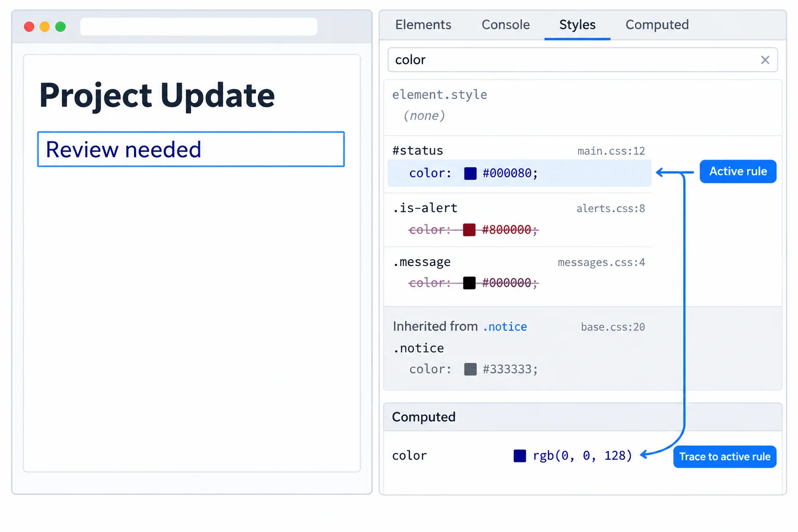Open the #000080 navy color swatch
This screenshot has width=798, height=532.
point(470,174)
